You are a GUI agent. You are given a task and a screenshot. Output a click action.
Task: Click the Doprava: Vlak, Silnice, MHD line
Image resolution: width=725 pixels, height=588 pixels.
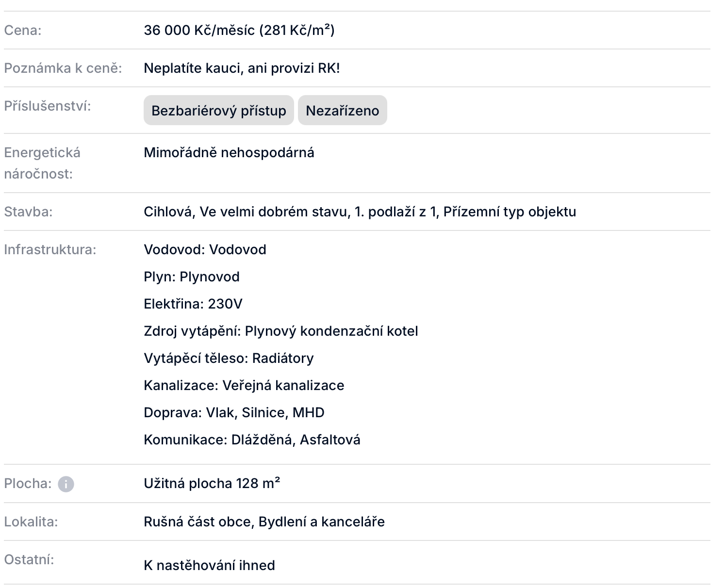[x=234, y=413]
